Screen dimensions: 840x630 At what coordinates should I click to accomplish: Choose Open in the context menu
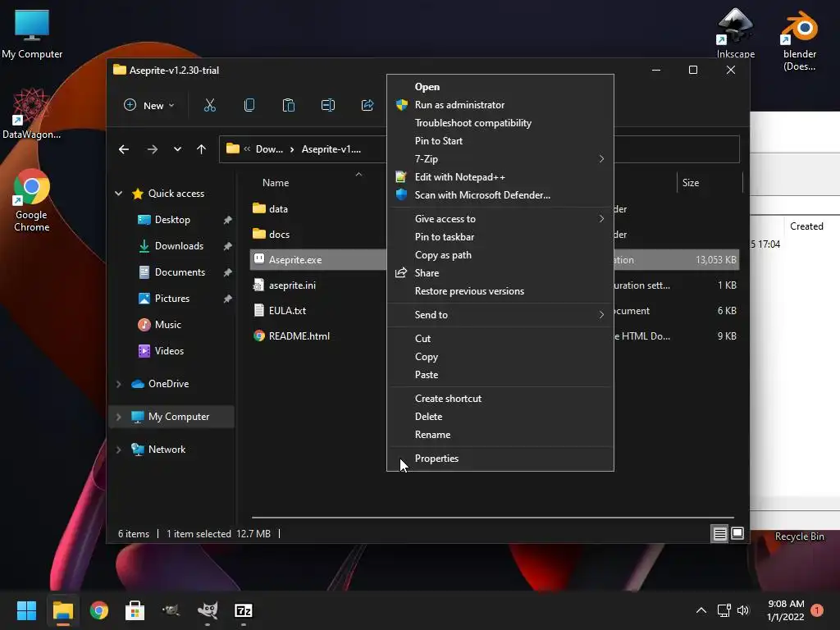pyautogui.click(x=500, y=87)
